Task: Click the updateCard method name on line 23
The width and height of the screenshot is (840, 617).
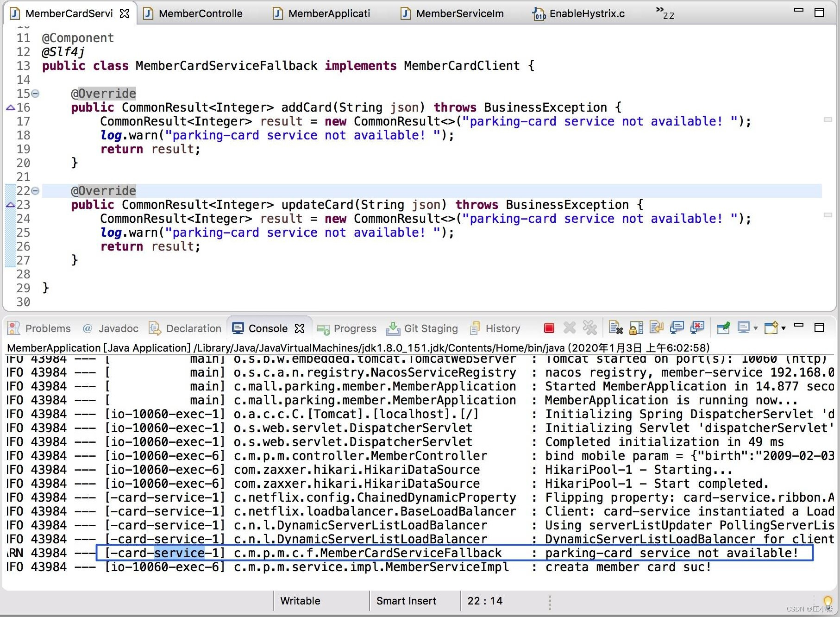Action: (317, 205)
